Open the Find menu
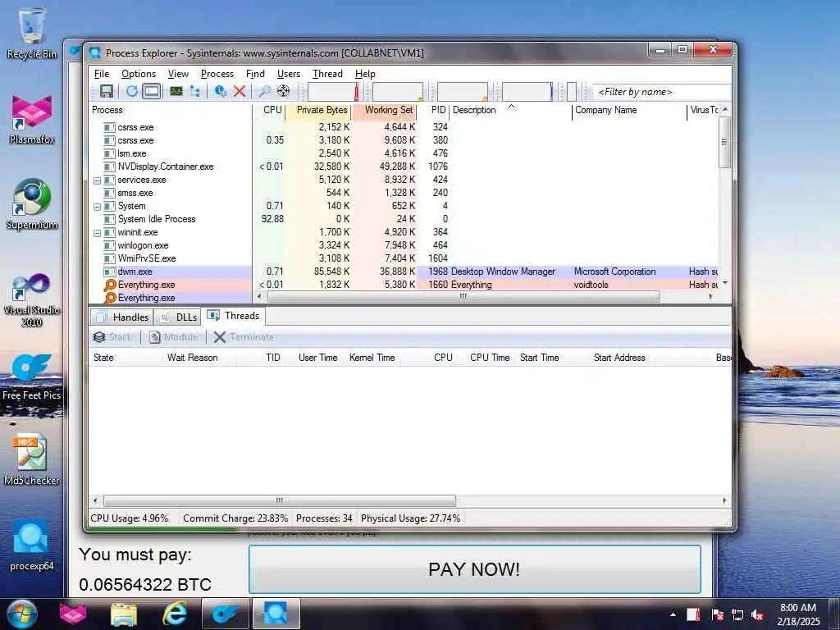Screen dimensions: 840x630 tap(255, 74)
